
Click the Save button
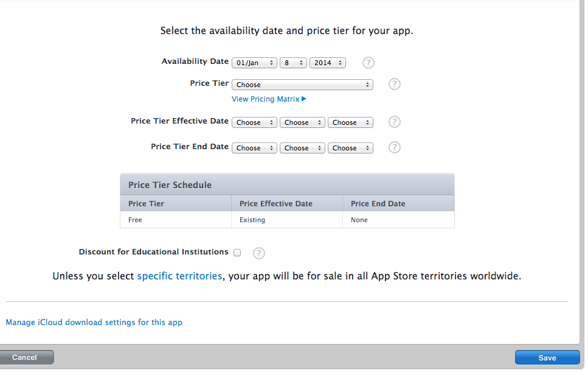tap(547, 358)
